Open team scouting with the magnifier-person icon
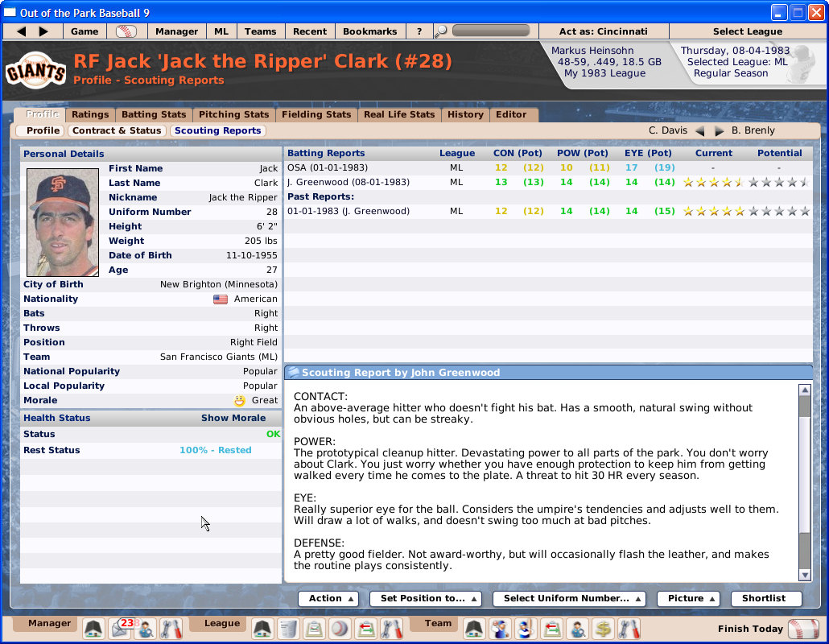This screenshot has height=644, width=829. [578, 630]
